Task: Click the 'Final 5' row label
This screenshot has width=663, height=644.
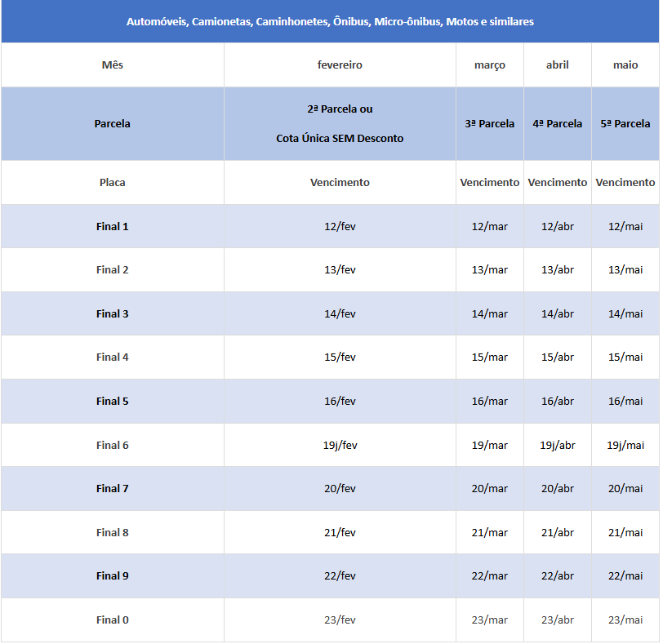Action: [112, 402]
